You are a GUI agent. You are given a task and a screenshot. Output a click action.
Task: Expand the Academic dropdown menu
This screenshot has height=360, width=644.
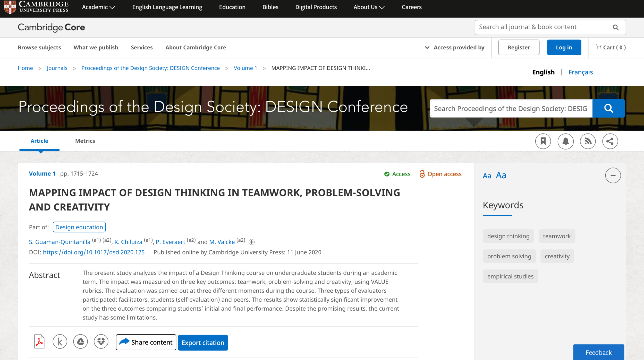(x=98, y=7)
